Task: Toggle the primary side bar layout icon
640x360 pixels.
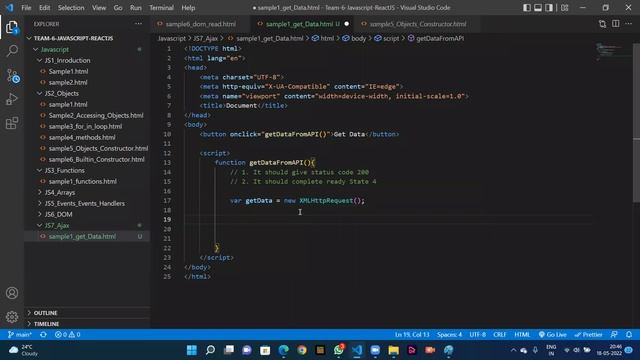Action: pyautogui.click(x=527, y=8)
